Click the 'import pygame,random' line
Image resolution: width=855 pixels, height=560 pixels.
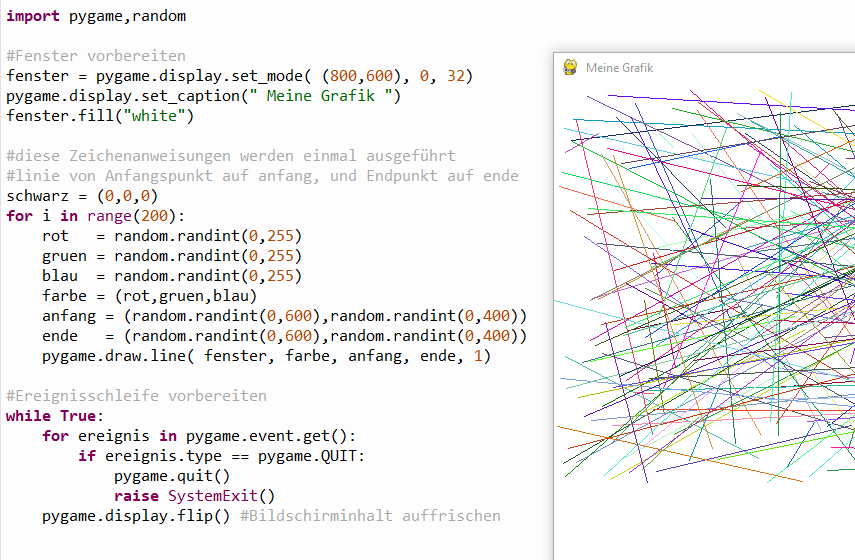(96, 16)
